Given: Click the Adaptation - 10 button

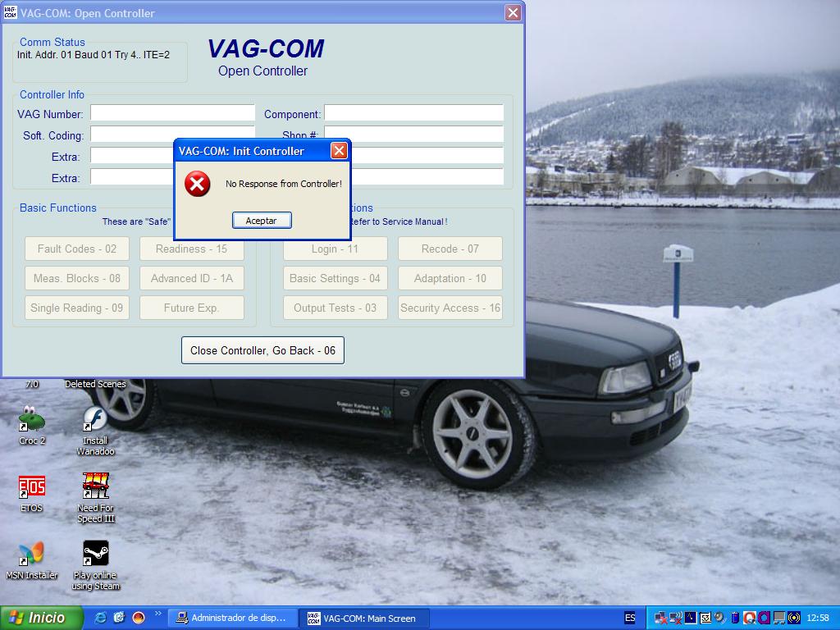Looking at the screenshot, I should 450,279.
